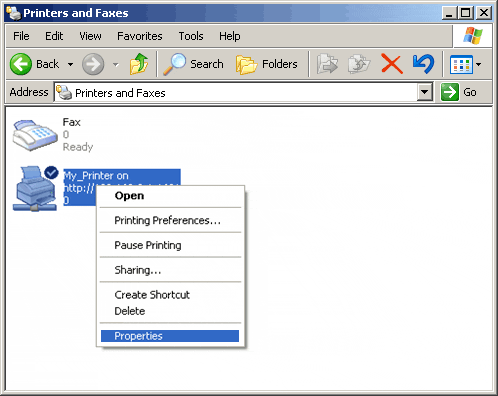Click the Views grid icon

[461, 64]
